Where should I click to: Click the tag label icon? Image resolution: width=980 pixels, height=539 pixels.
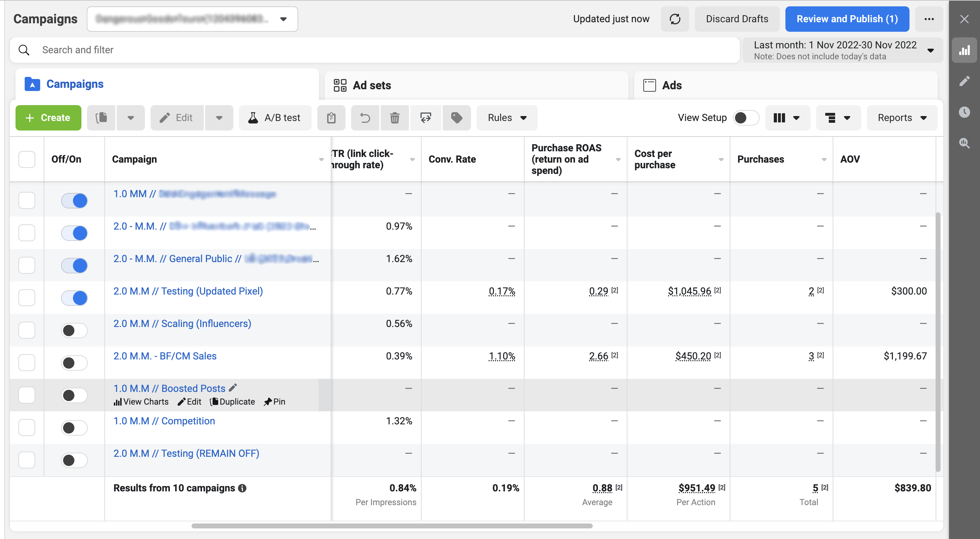(x=457, y=118)
